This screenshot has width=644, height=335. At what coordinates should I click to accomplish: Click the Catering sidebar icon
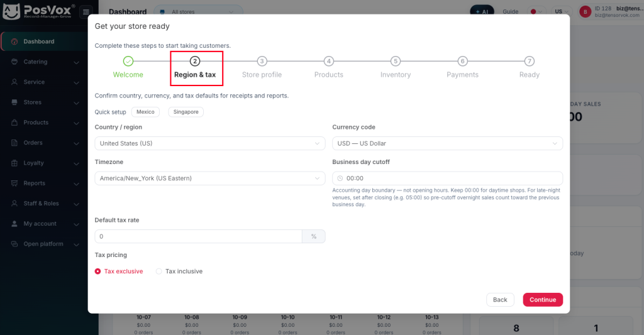point(14,62)
